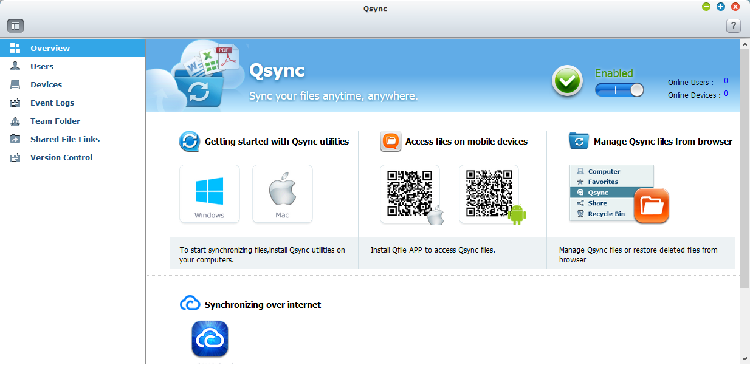Image resolution: width=750 pixels, height=365 pixels.
Task: Click the Team Folder icon
Action: point(15,121)
